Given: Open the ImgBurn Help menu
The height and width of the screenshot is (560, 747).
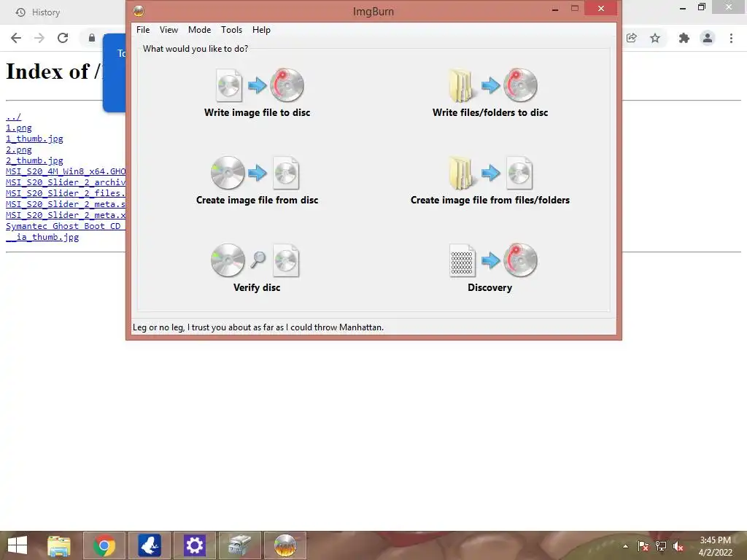Looking at the screenshot, I should coord(261,29).
